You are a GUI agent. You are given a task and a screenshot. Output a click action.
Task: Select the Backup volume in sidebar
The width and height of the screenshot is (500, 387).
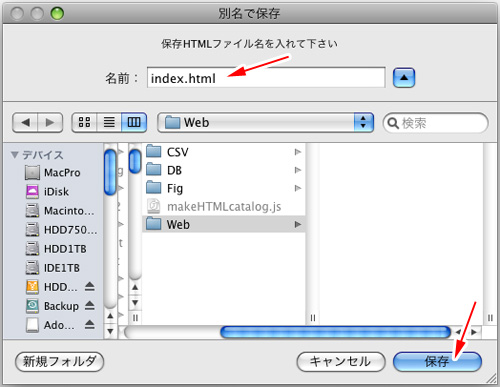[53, 306]
